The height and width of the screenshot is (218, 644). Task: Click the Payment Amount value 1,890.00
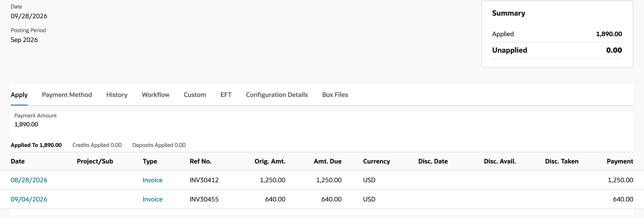(26, 124)
